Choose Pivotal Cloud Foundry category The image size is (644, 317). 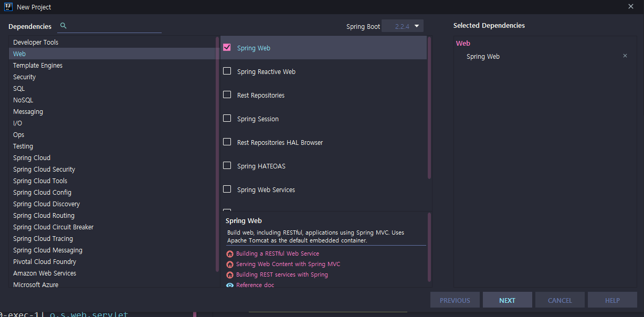pyautogui.click(x=112, y=261)
